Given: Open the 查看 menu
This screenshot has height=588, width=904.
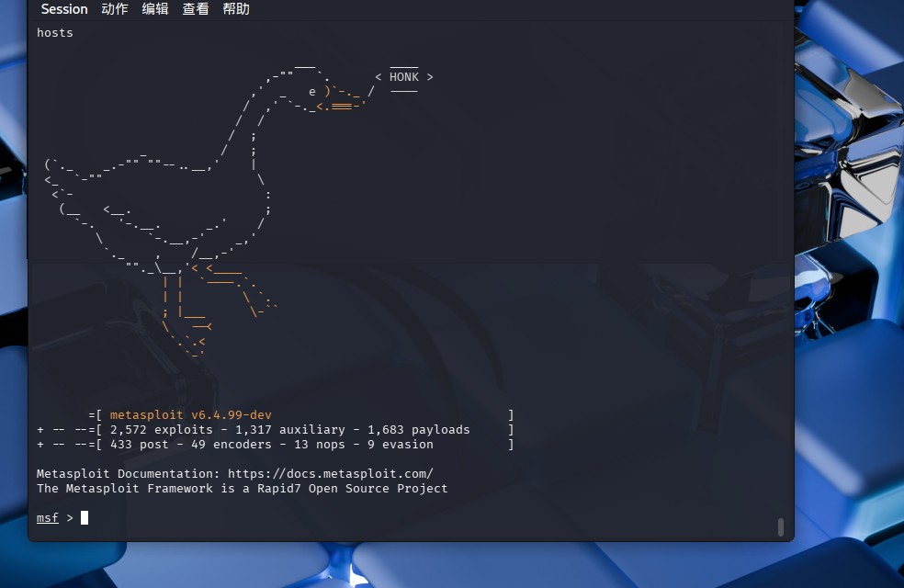Looking at the screenshot, I should pos(196,9).
